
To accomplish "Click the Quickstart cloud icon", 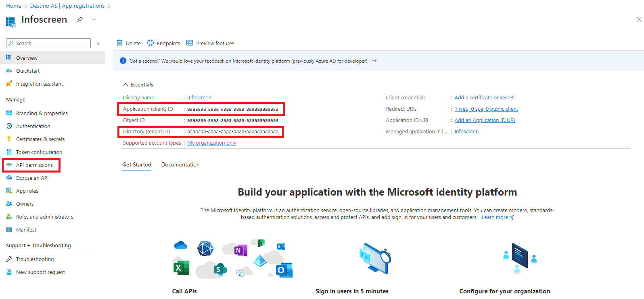I will [x=9, y=71].
